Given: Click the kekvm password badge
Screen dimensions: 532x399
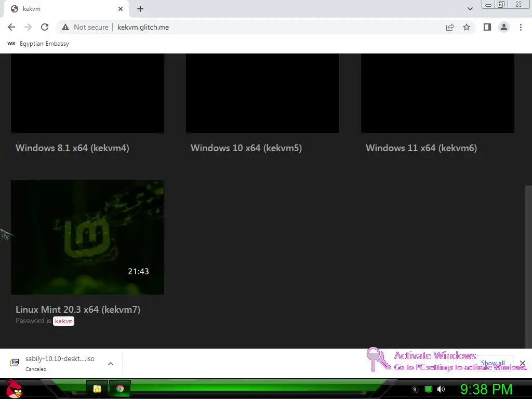Looking at the screenshot, I should [x=63, y=321].
